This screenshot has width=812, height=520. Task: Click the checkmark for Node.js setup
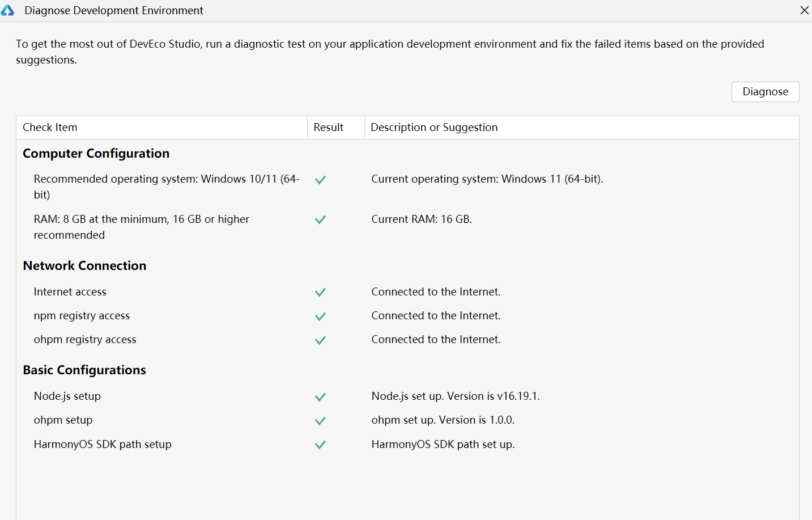(320, 397)
